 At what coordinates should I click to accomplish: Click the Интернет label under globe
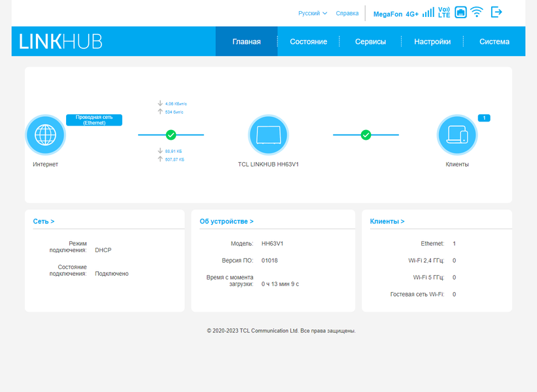45,164
